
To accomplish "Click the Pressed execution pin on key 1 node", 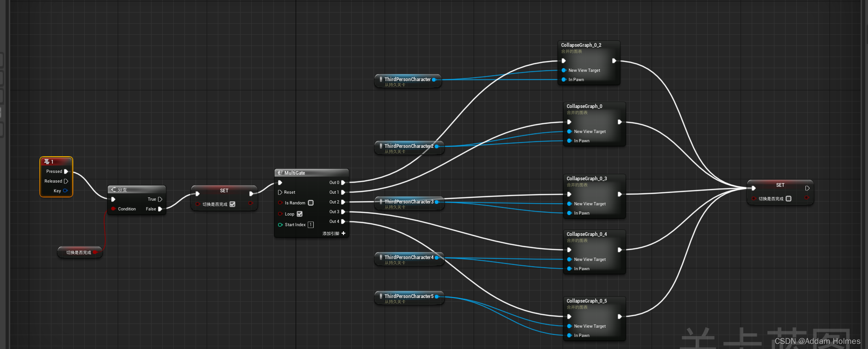I will click(66, 171).
